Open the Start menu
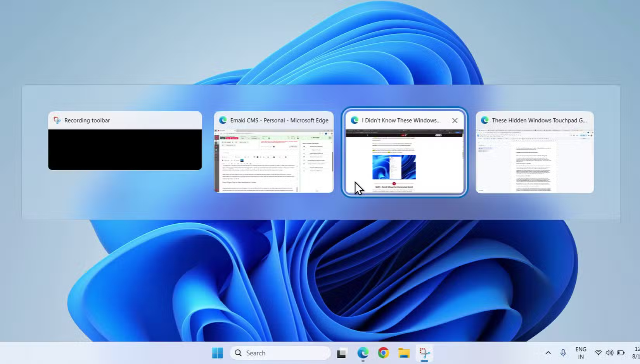This screenshot has width=640, height=364. tap(217, 353)
